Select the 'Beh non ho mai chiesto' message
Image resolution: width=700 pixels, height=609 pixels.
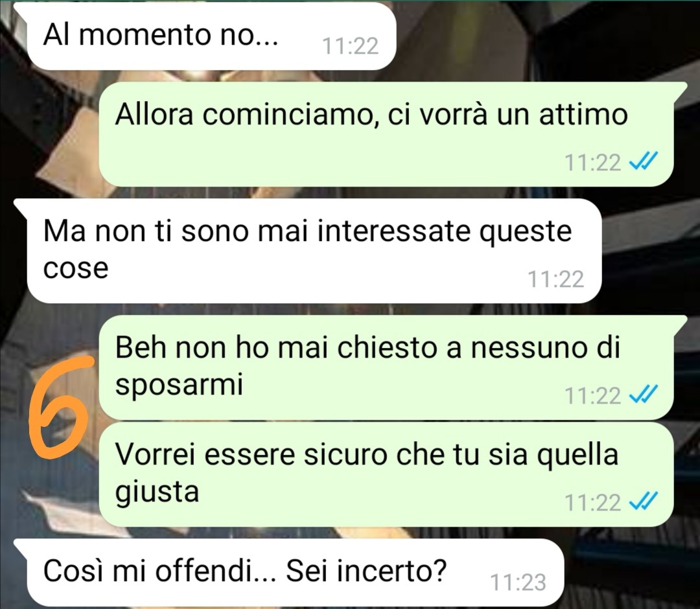(x=386, y=367)
